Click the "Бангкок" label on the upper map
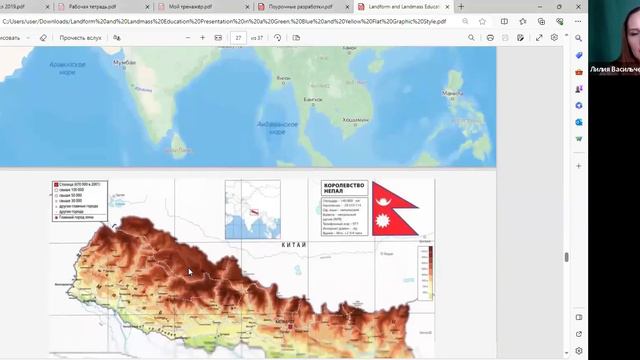The image size is (640, 360). 313,100
